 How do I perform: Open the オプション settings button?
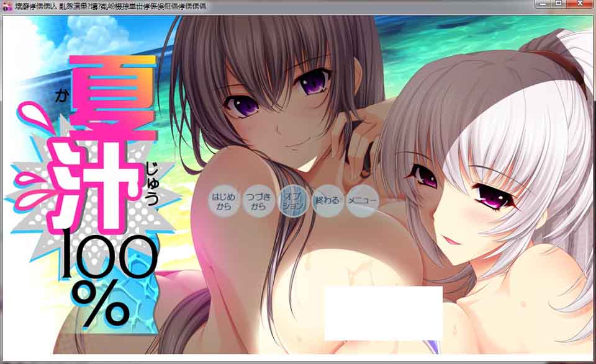pos(294,201)
